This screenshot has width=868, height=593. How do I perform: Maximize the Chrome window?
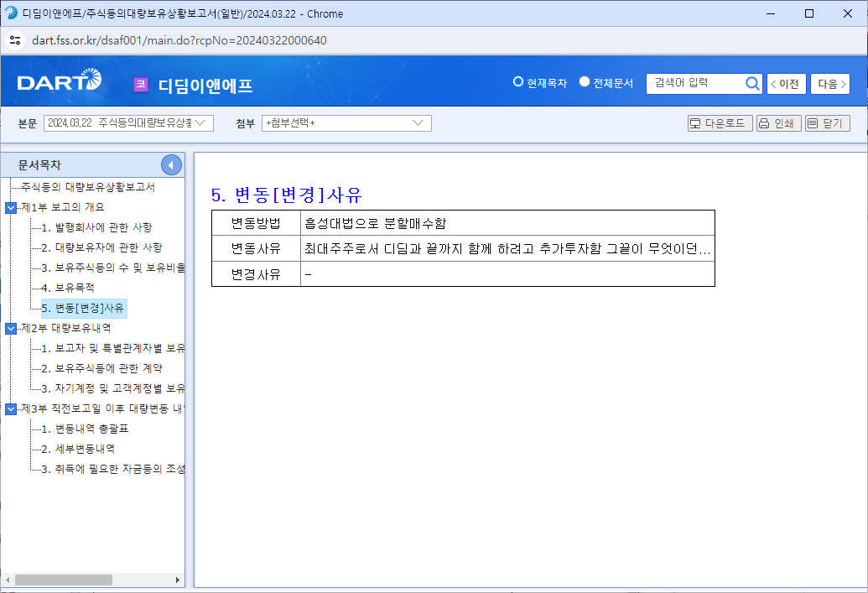[x=808, y=13]
